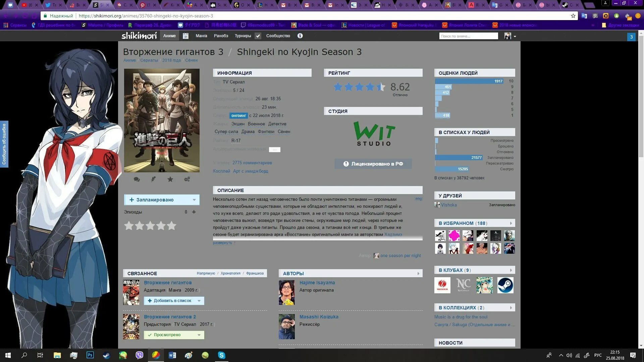Click the Windows Start button
Screen dimensions: 644x362
click(8, 355)
